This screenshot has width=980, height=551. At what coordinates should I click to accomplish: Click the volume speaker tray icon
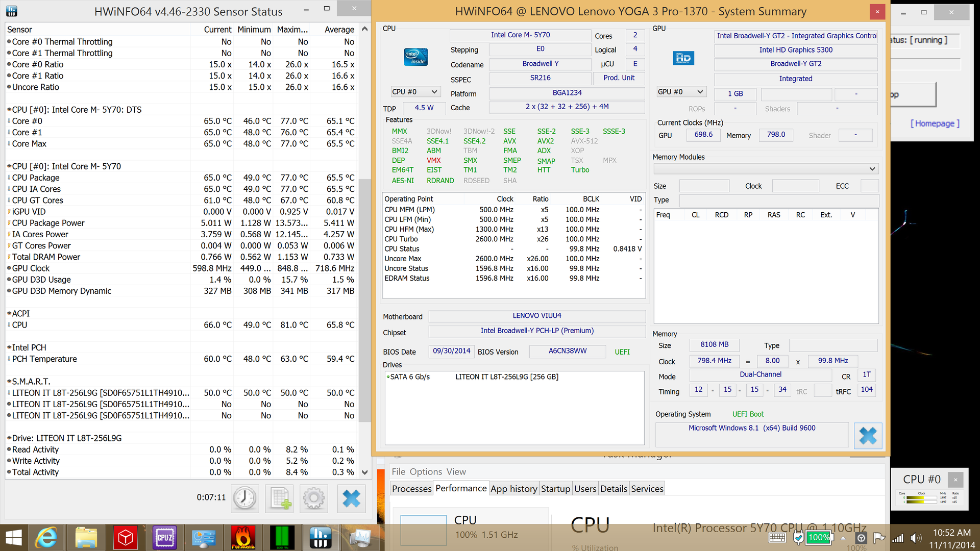(x=916, y=538)
